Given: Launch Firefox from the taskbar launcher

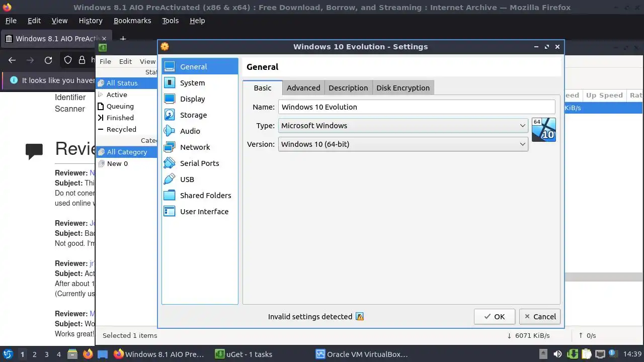Looking at the screenshot, I should click(x=88, y=354).
